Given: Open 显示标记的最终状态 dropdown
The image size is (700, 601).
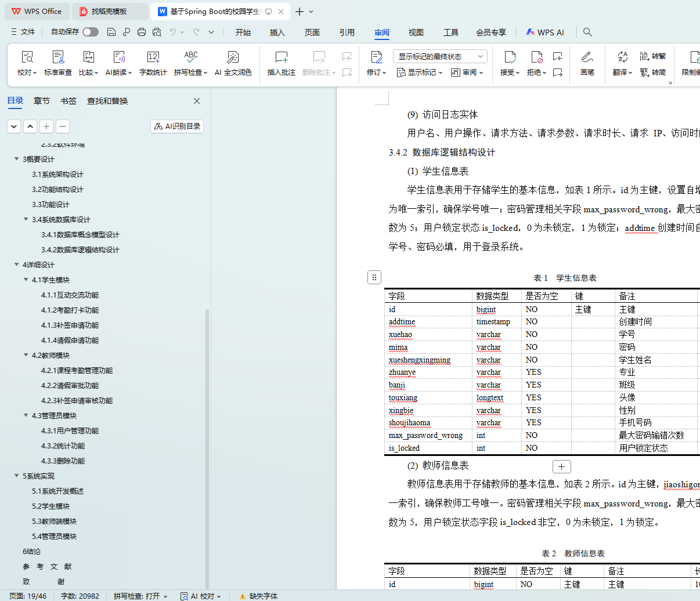Looking at the screenshot, I should point(440,56).
